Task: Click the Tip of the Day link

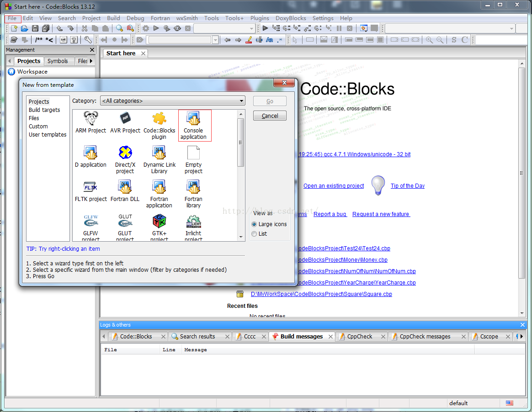Action: coord(408,186)
